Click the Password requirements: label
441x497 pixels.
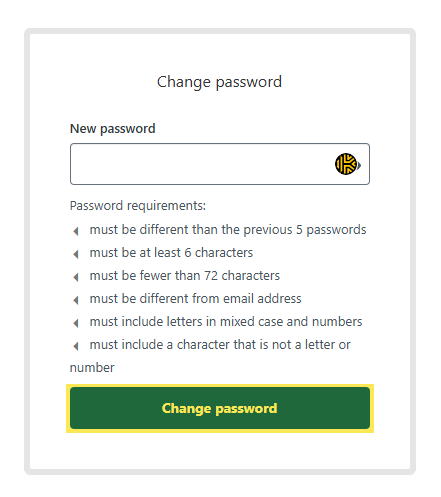pos(138,206)
